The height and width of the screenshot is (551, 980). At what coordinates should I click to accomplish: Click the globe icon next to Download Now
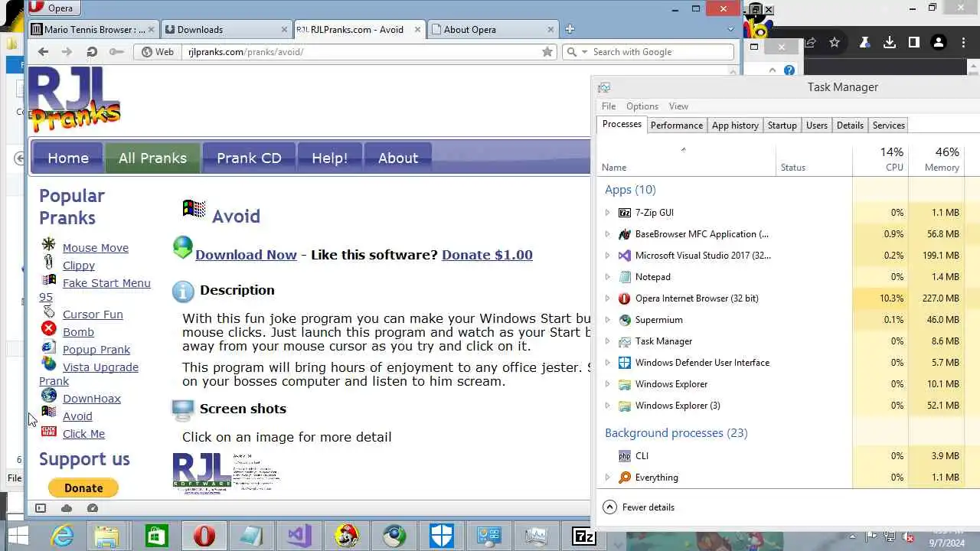tap(183, 247)
